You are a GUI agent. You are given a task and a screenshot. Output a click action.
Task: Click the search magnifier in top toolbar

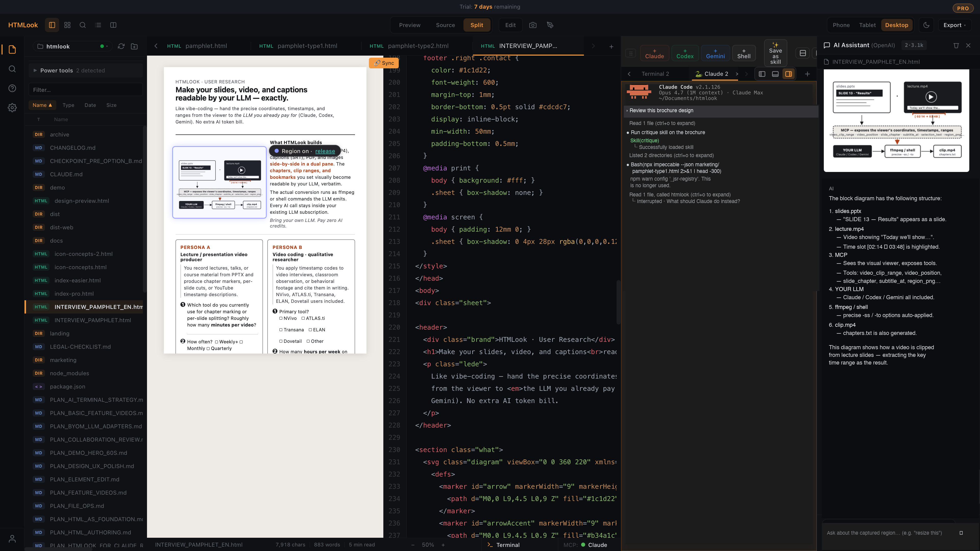pos(82,25)
